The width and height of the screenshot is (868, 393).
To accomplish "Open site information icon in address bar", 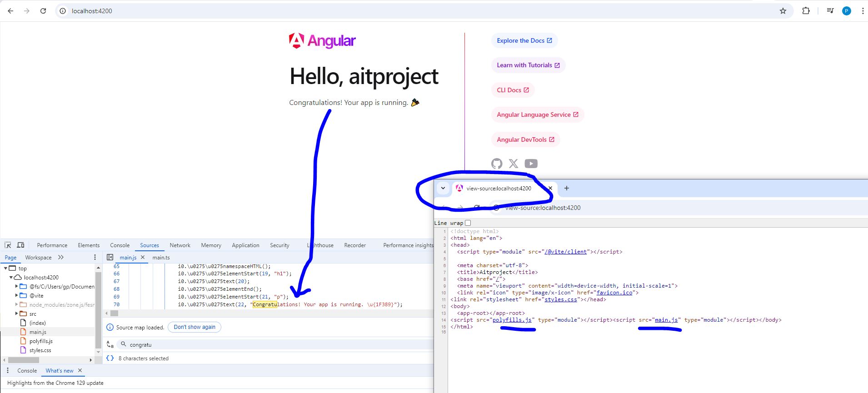I will click(63, 11).
